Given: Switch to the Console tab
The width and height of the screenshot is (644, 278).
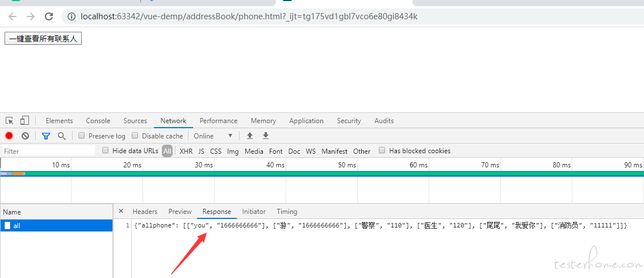Looking at the screenshot, I should [98, 120].
